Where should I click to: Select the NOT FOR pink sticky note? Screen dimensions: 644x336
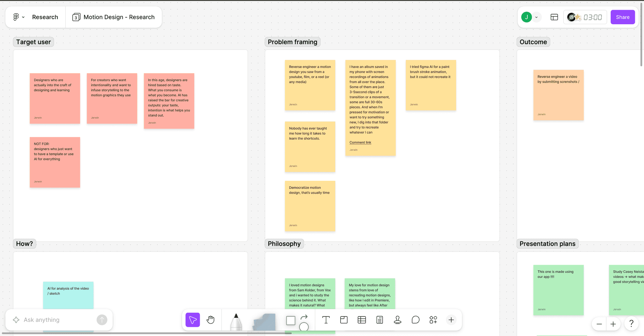[x=55, y=162]
